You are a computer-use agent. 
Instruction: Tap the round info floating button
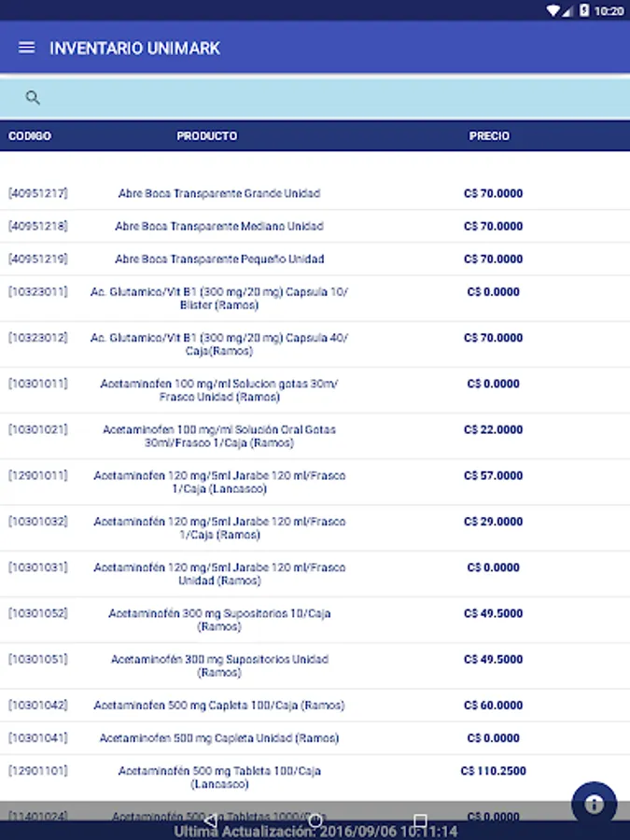coord(594,804)
